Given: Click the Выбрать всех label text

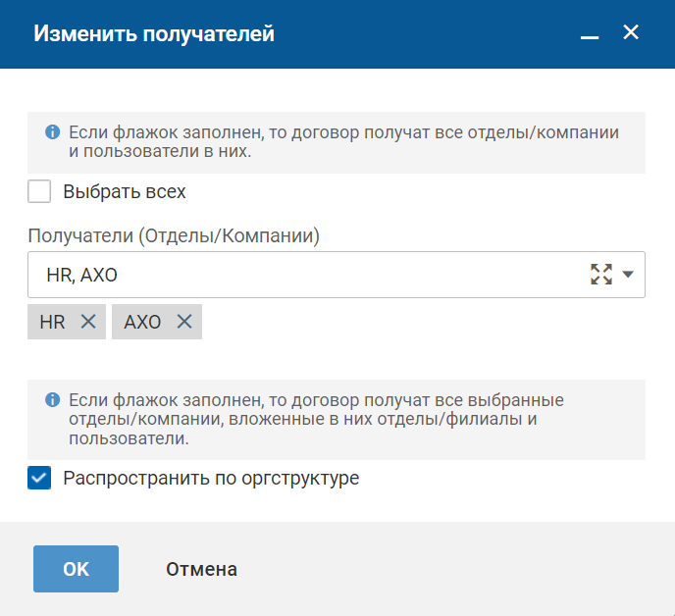Looking at the screenshot, I should click(x=125, y=192).
